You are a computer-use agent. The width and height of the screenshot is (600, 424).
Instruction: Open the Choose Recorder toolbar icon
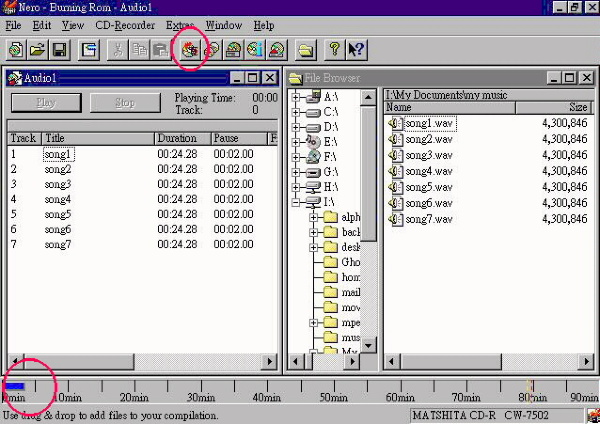click(233, 50)
